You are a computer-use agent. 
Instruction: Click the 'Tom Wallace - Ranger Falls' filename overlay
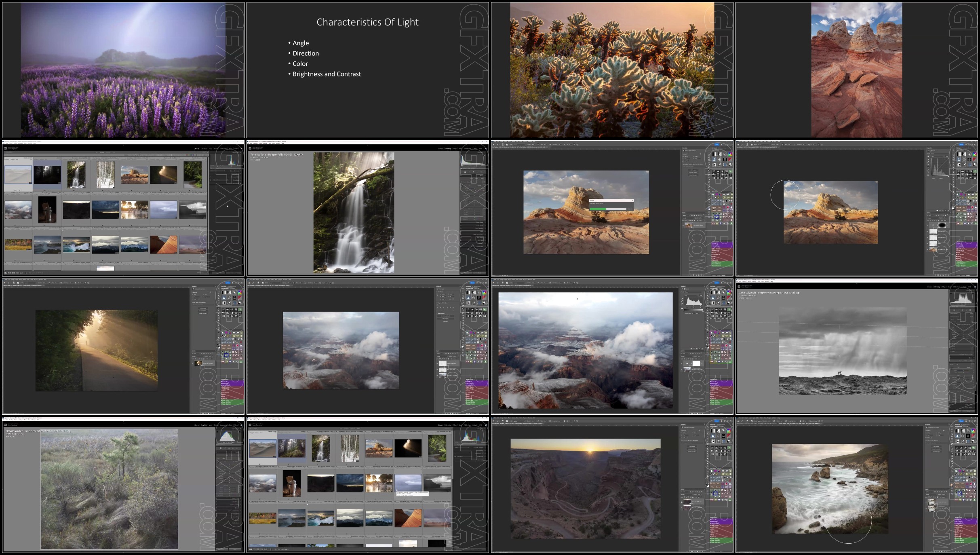coord(276,154)
